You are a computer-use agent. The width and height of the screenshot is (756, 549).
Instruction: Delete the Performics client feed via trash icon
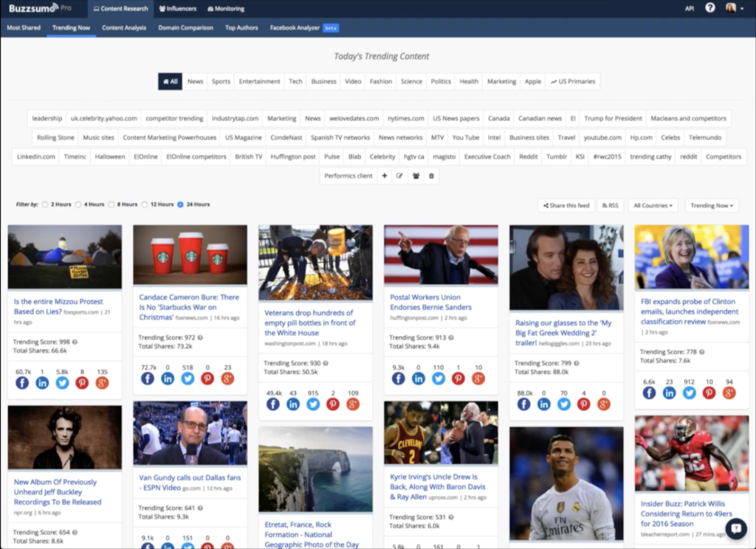point(431,176)
